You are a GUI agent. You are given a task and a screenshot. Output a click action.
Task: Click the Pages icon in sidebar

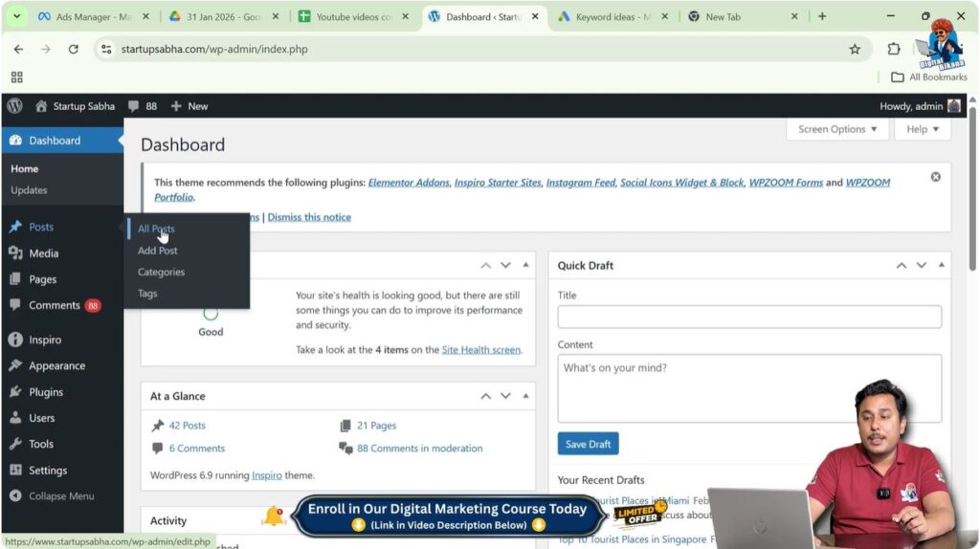(15, 279)
